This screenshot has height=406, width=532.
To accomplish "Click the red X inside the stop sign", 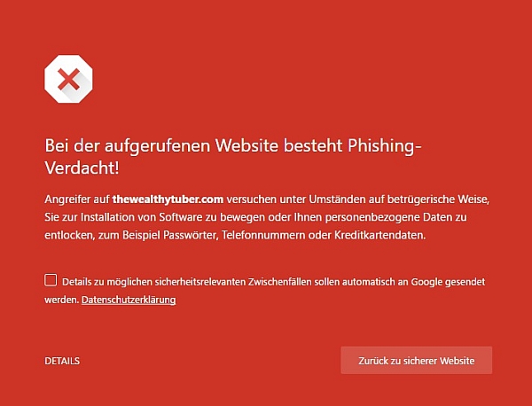I will tap(68, 79).
